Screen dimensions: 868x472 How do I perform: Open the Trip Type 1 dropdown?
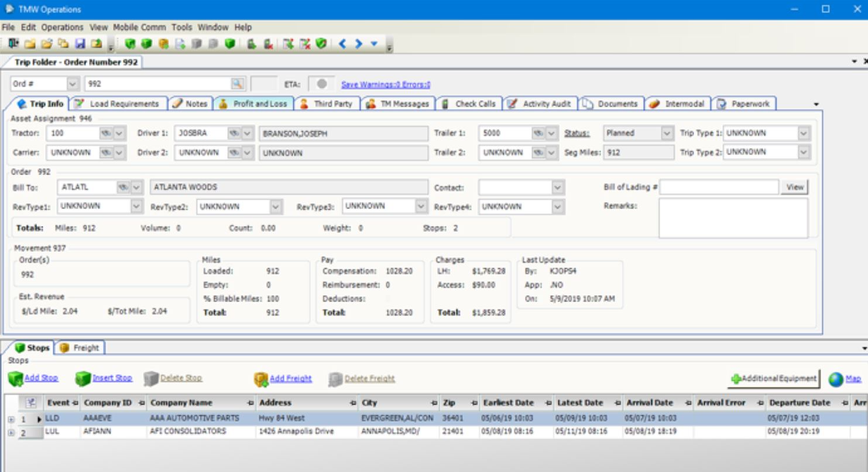point(804,133)
